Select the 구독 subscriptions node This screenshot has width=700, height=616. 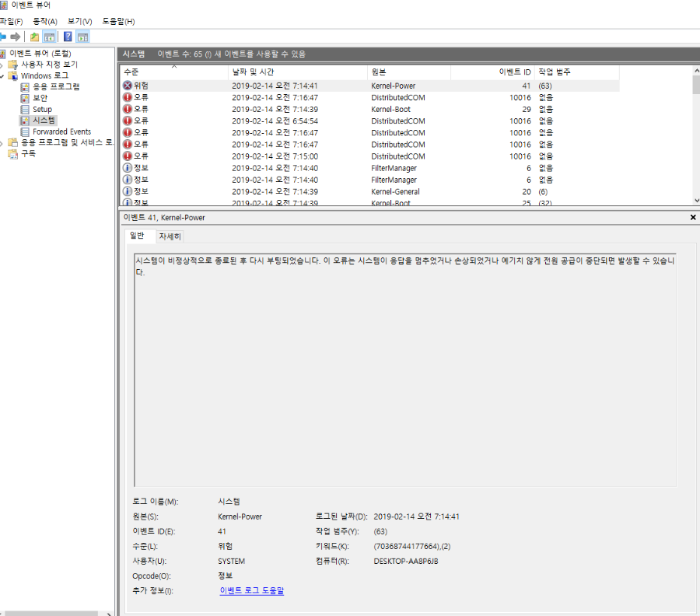pyautogui.click(x=28, y=154)
